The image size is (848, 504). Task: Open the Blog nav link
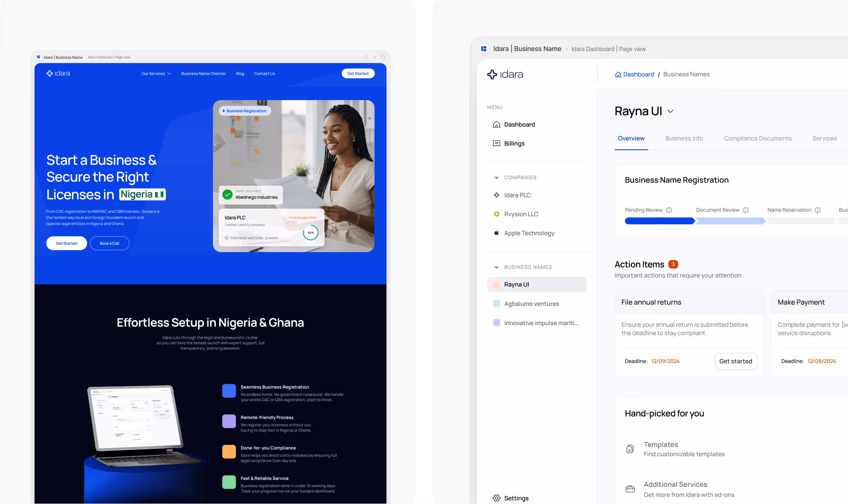pyautogui.click(x=240, y=73)
